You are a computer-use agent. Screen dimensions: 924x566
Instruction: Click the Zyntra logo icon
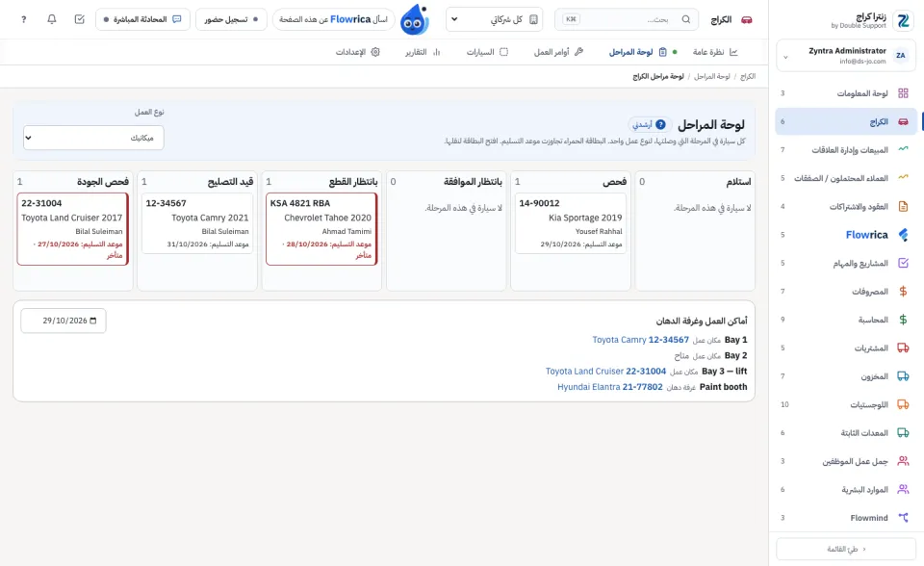[903, 20]
